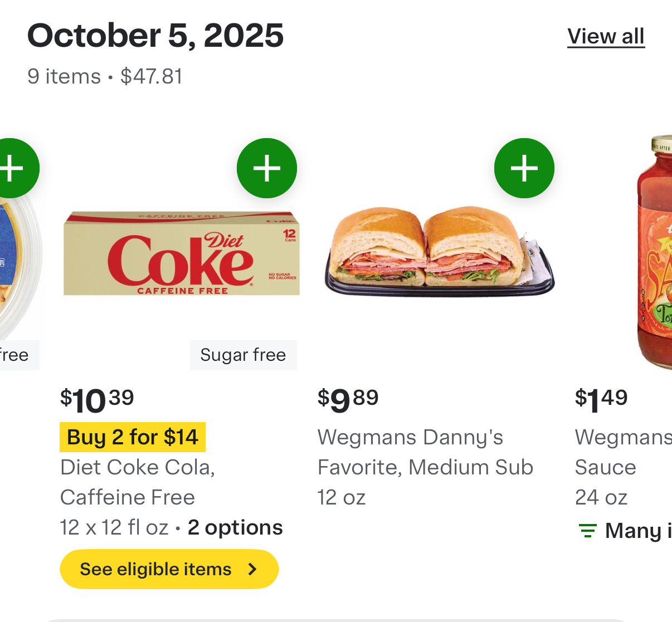
Task: Open the red sauce jar image
Action: coord(656,253)
